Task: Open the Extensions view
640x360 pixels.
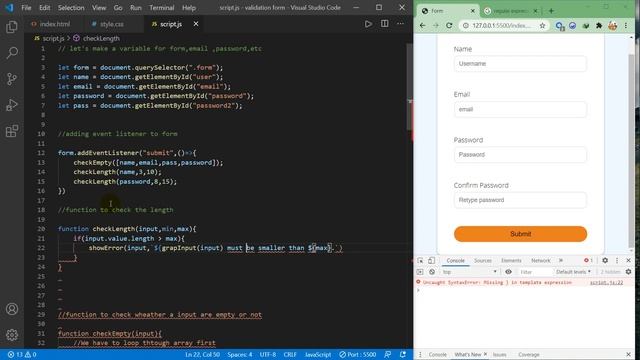Action: pos(12,131)
